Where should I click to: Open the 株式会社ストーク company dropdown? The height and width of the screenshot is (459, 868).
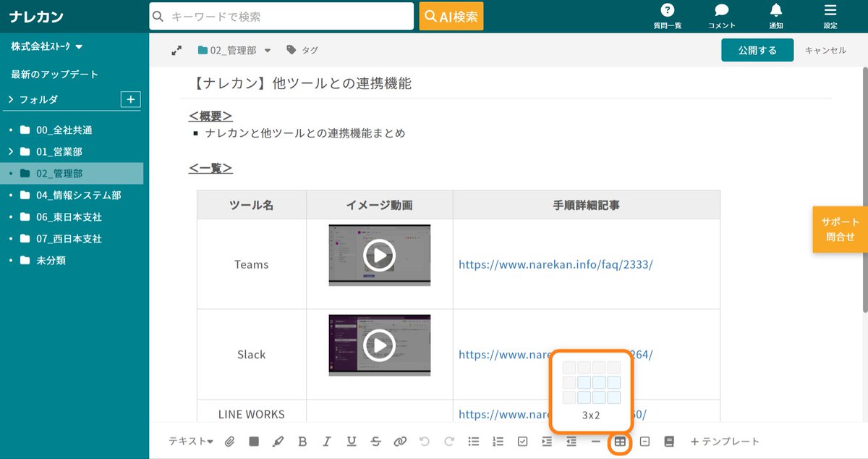pyautogui.click(x=47, y=46)
